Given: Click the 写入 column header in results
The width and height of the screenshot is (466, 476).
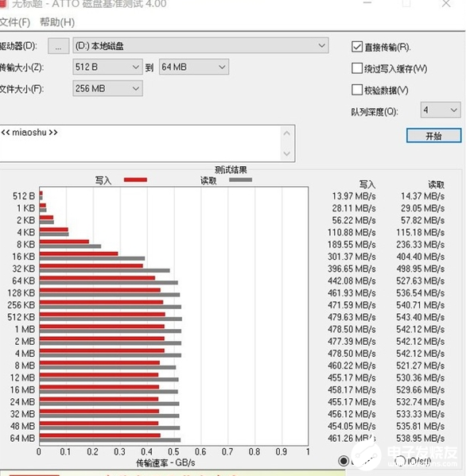Looking at the screenshot, I should pos(367,184).
